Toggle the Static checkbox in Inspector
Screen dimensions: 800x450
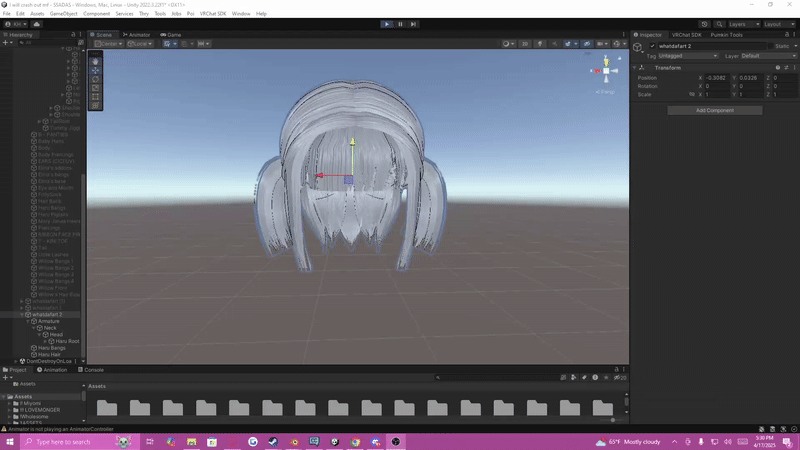coord(771,46)
